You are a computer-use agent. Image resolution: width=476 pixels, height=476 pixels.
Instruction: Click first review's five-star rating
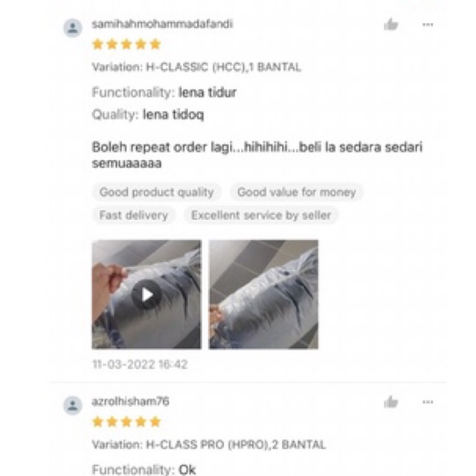126,45
